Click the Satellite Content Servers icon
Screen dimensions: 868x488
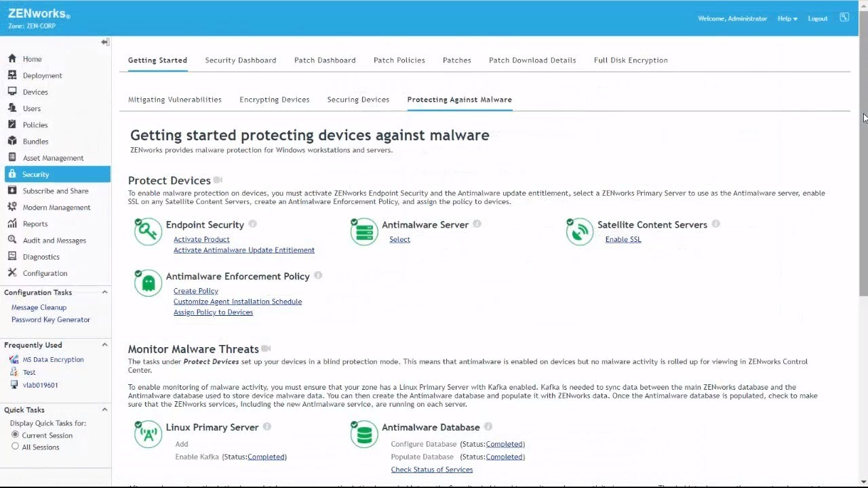[x=580, y=232]
